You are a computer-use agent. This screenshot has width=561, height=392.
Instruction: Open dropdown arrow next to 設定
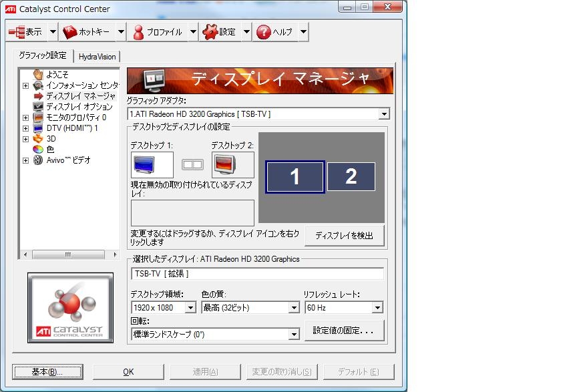pos(246,32)
